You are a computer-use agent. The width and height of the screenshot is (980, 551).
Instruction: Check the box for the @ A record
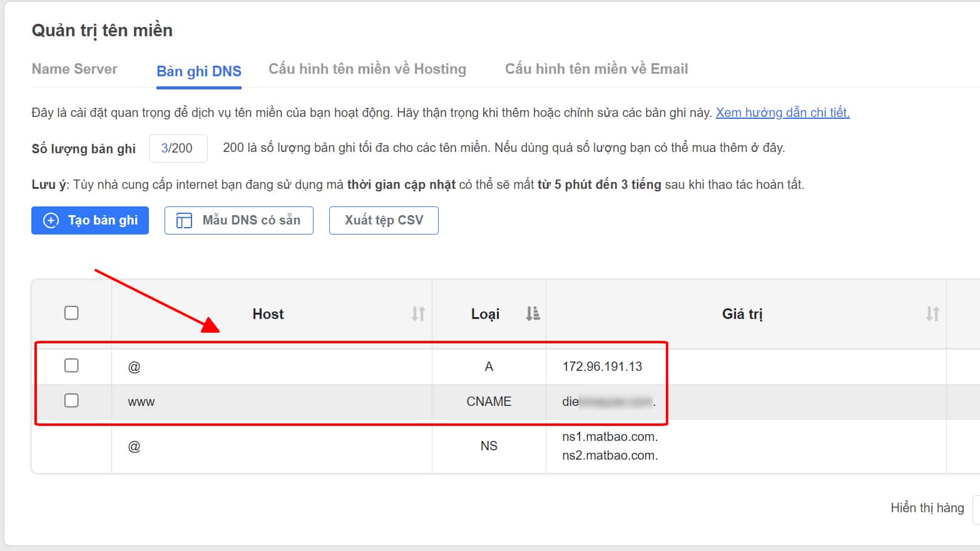(71, 365)
